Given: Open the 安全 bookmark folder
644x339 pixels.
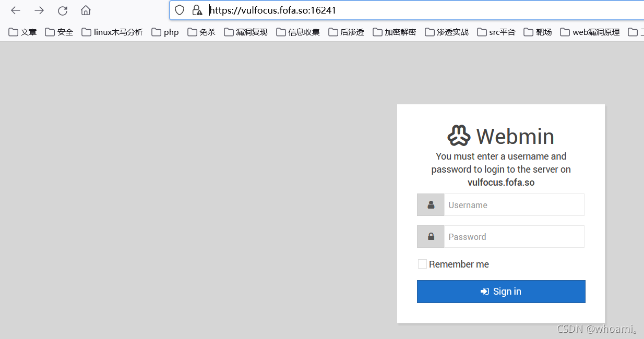Looking at the screenshot, I should 59,32.
